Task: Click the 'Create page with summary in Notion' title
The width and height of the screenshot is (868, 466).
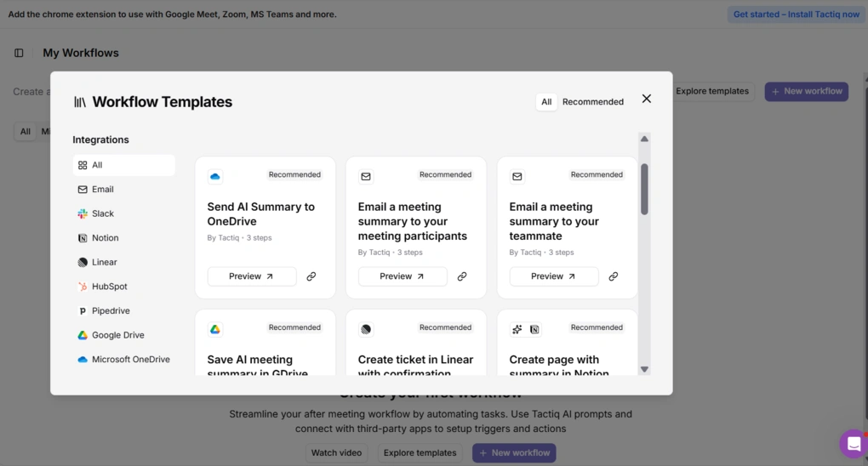Action: point(559,366)
